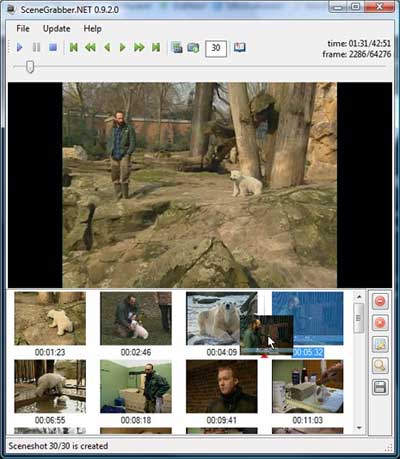Click the red minus remove sceneshot button
The height and width of the screenshot is (459, 400).
(x=380, y=301)
